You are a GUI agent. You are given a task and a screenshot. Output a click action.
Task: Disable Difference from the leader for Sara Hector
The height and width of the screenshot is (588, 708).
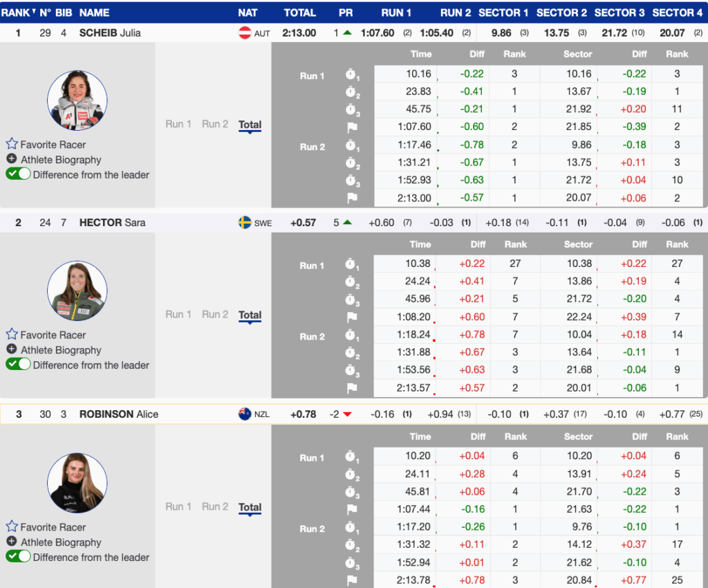pyautogui.click(x=18, y=365)
